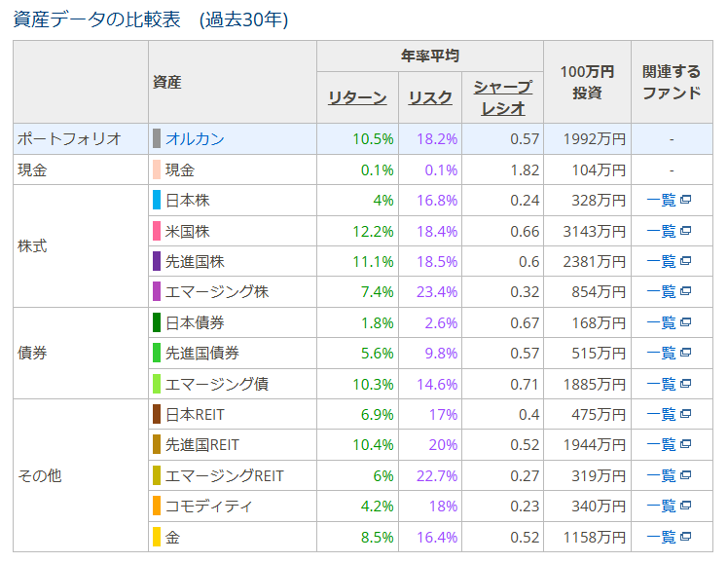Open the 一覧 link for 金
Image resolution: width=728 pixels, height=563 pixels.
pos(662,537)
